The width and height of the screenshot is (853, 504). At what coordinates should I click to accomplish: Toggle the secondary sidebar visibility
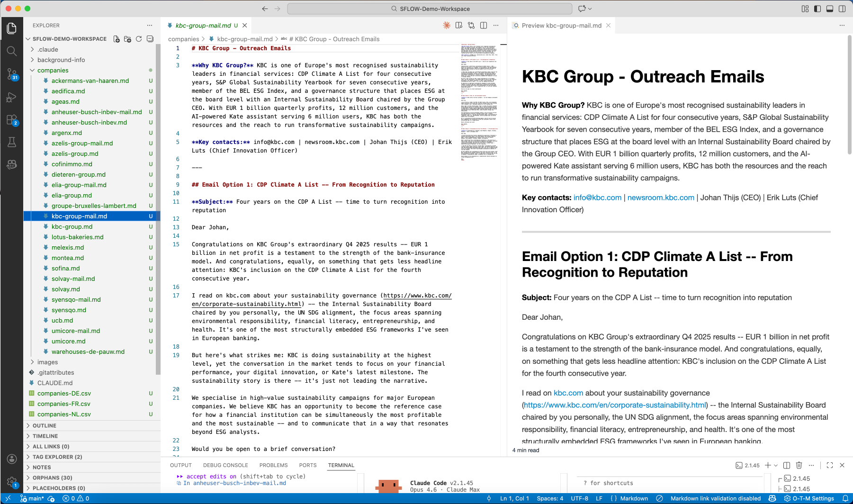[841, 9]
